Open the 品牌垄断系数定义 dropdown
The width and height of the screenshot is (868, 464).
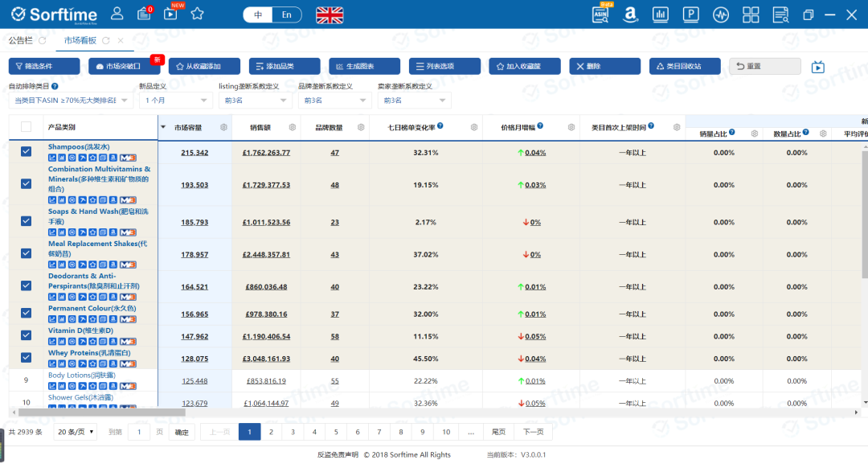(335, 101)
